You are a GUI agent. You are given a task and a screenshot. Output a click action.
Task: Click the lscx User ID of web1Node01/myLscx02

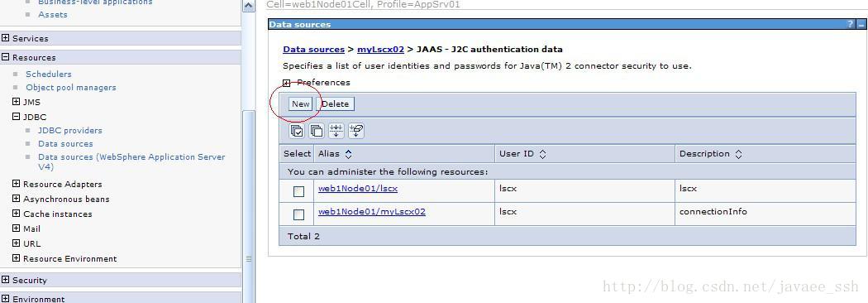coord(508,212)
